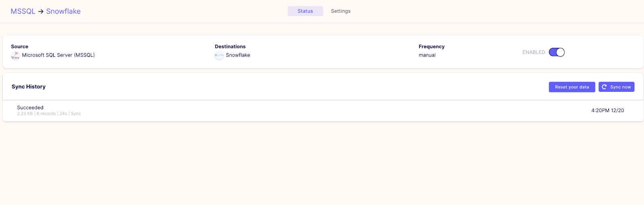Click the Frequency heading label
This screenshot has width=644, height=205.
click(431, 47)
